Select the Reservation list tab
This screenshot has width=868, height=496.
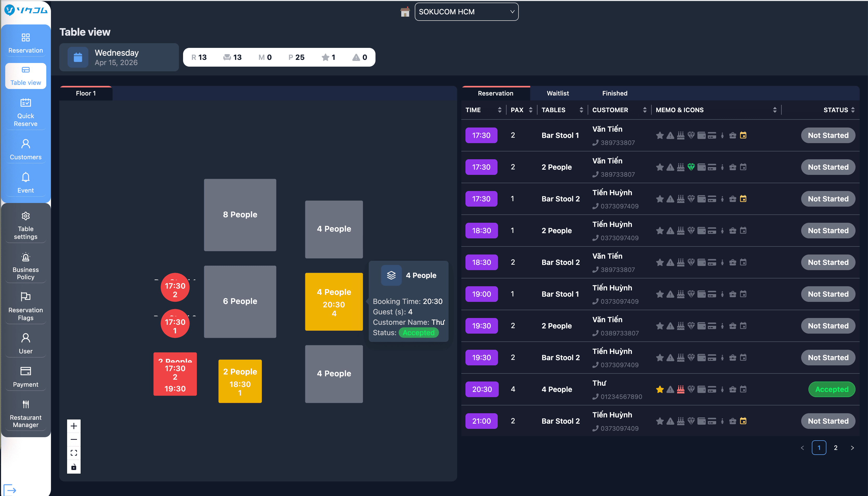coord(495,93)
